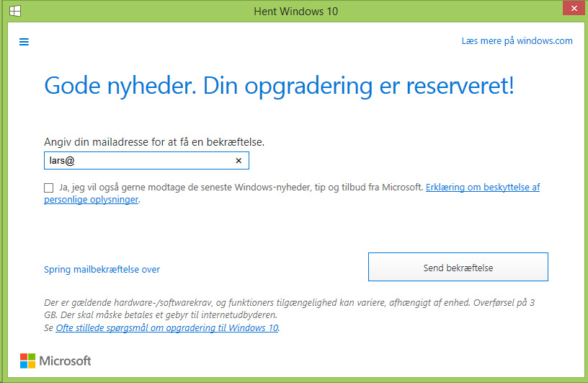Click the Microsoft logo at bottom
Image resolution: width=588 pixels, height=383 pixels.
[55, 361]
